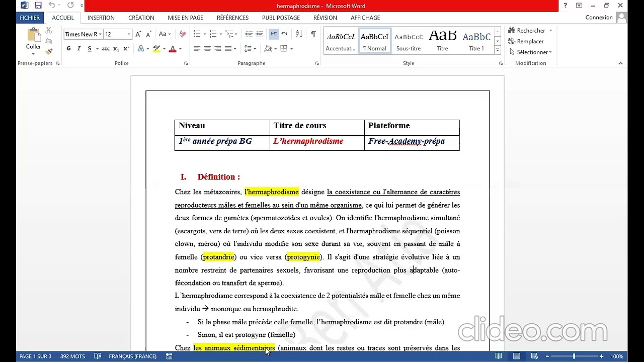Open the INSERTION ribbon tab
The width and height of the screenshot is (644, 362).
point(101,18)
